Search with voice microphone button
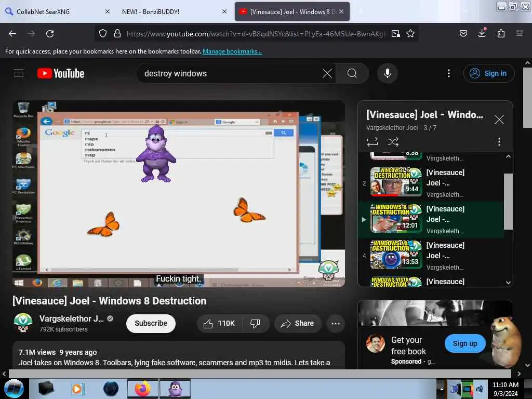Screen dimensions: 532x399 click(x=388, y=73)
